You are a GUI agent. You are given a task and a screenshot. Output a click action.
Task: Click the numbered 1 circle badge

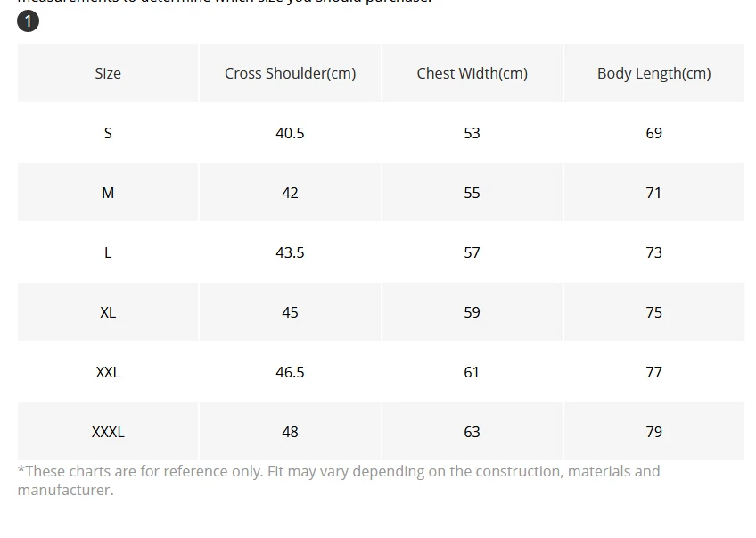28,21
